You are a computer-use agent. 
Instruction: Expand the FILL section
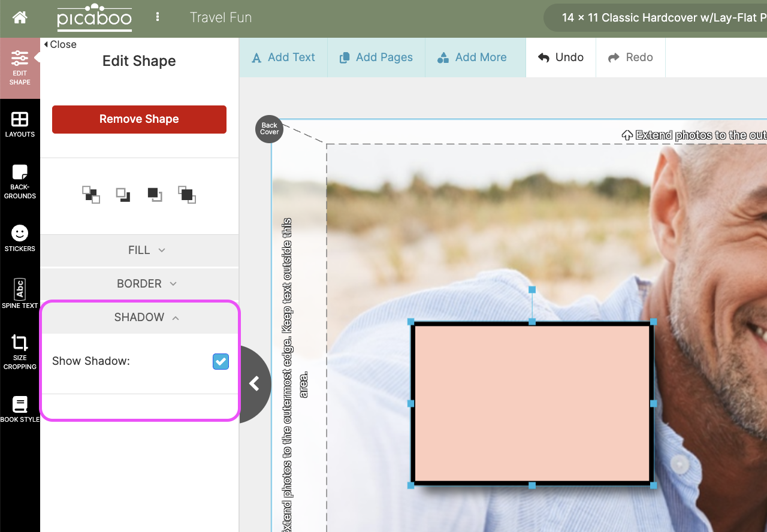(139, 250)
